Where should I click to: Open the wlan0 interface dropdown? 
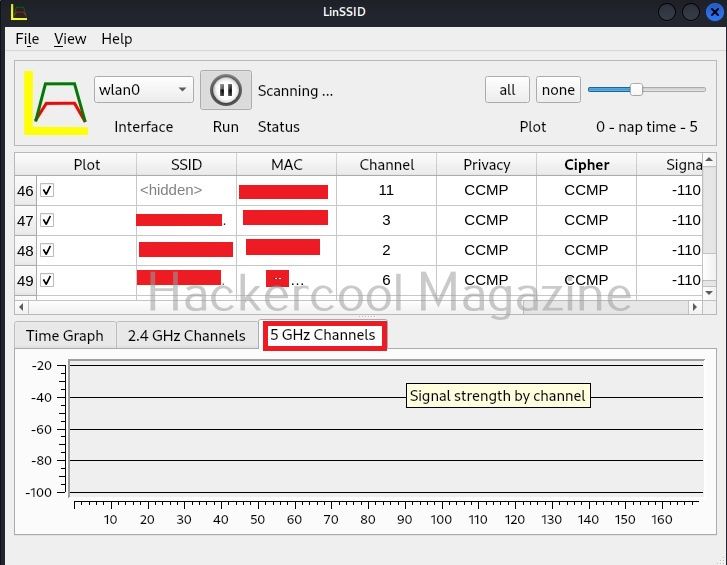coord(144,89)
